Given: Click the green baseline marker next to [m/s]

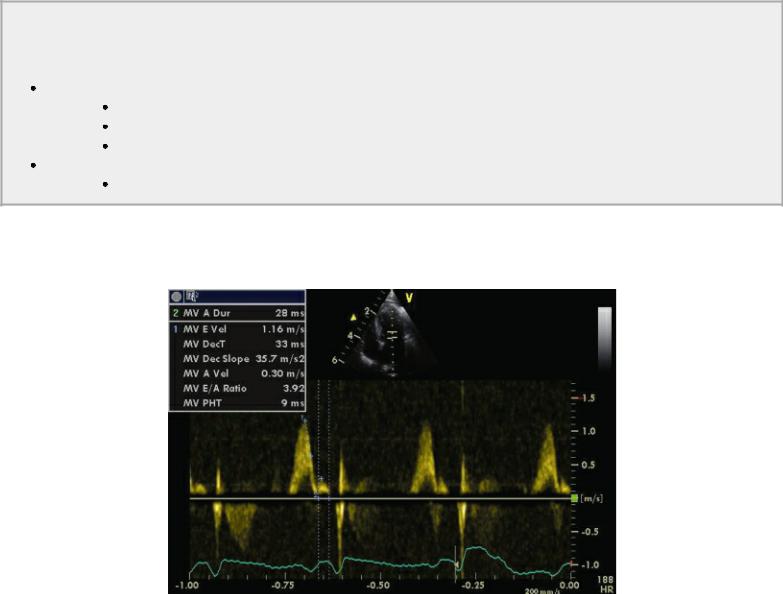Looking at the screenshot, I should 574,498.
